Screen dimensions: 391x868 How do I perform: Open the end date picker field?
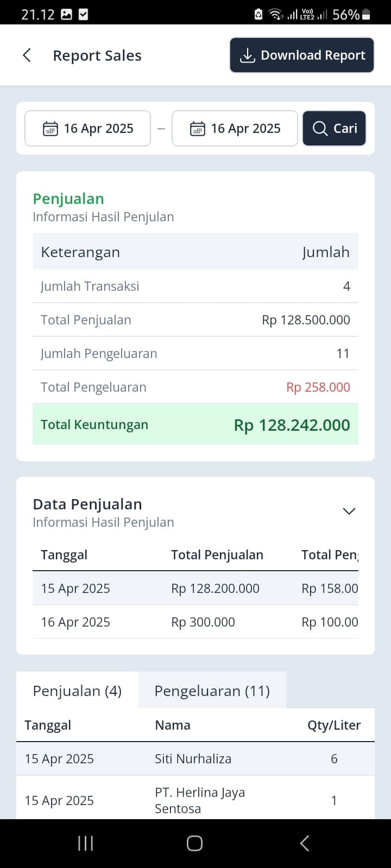[235, 129]
